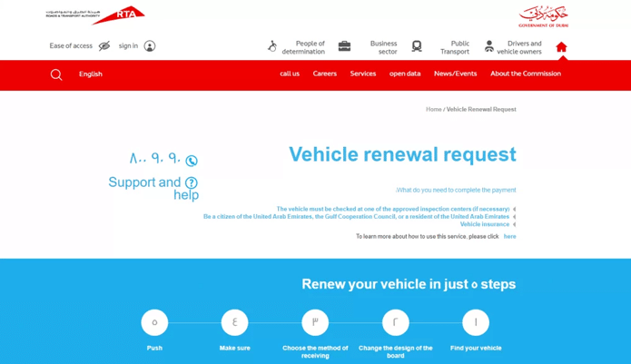Click the RTA logo

[x=95, y=15]
